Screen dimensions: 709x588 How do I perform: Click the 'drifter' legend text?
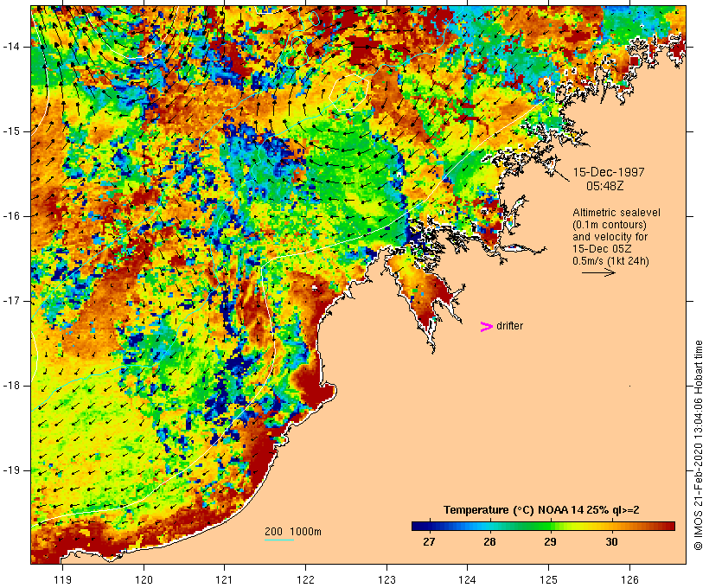pyautogui.click(x=509, y=326)
